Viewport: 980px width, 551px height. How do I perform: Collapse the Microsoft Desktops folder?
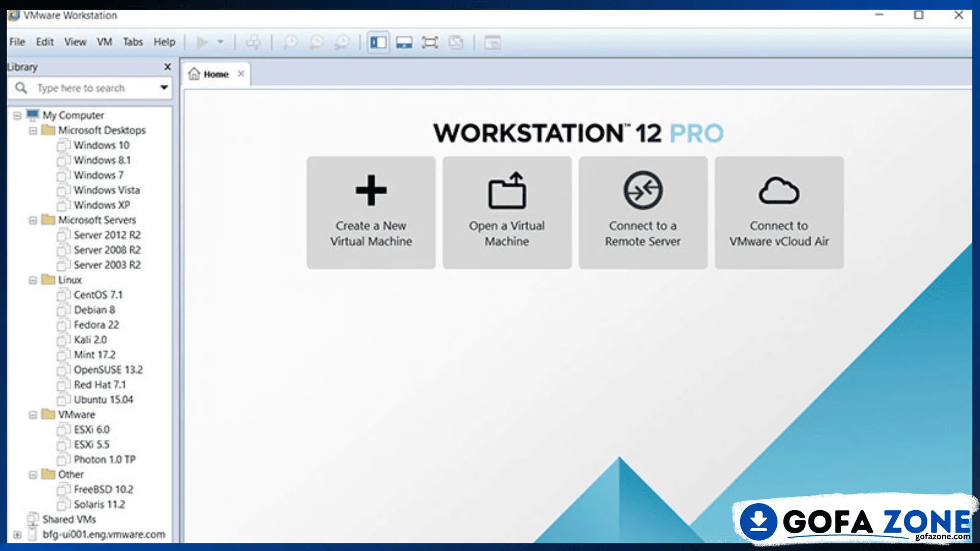tap(33, 131)
